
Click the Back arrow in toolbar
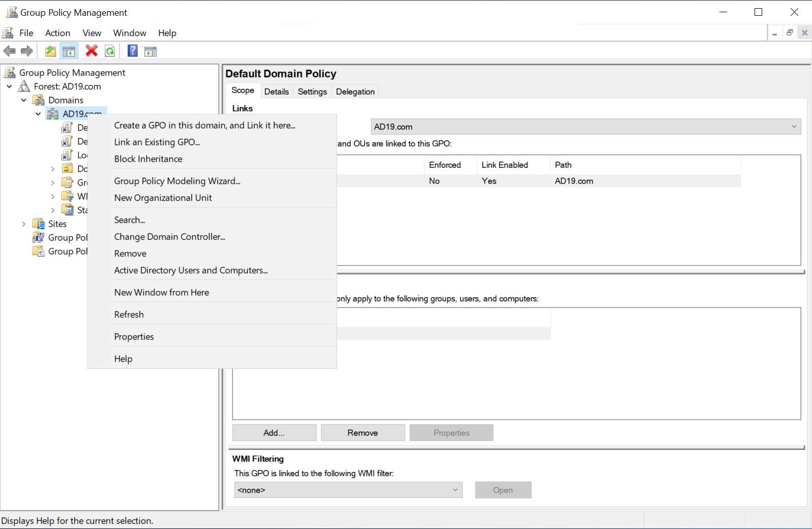(x=10, y=51)
